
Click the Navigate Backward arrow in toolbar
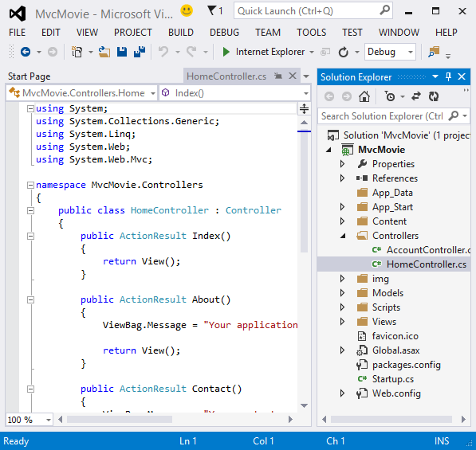tap(26, 52)
